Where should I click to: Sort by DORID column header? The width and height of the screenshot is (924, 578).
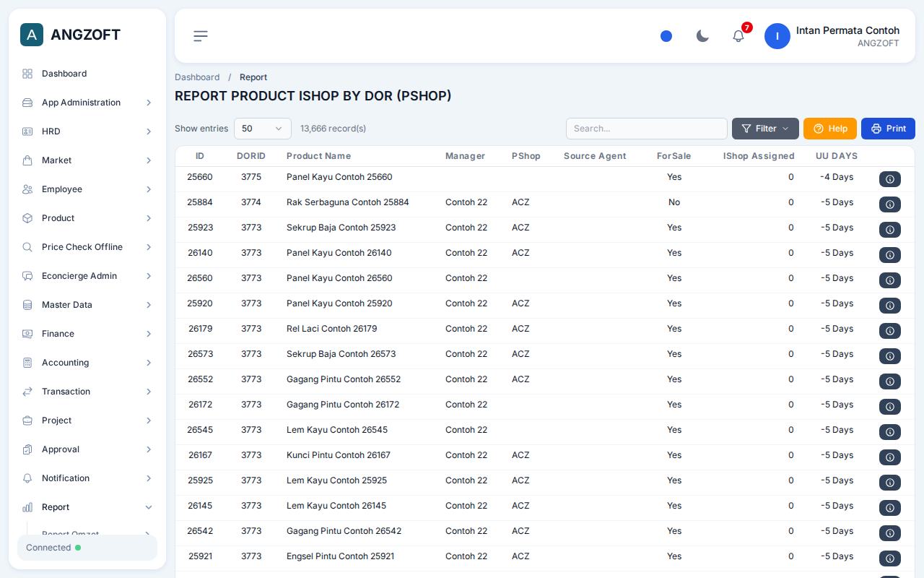pyautogui.click(x=251, y=156)
